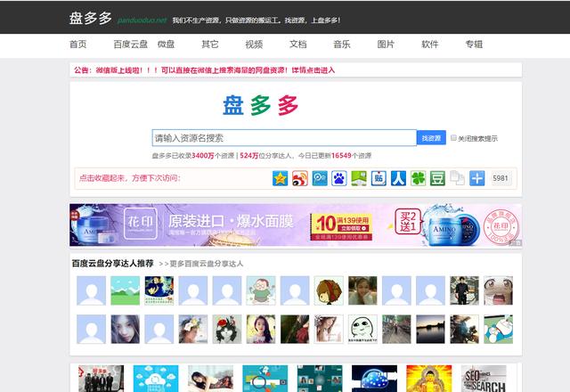Share to Renren (人 icon)
The height and width of the screenshot is (392, 570).
[398, 178]
